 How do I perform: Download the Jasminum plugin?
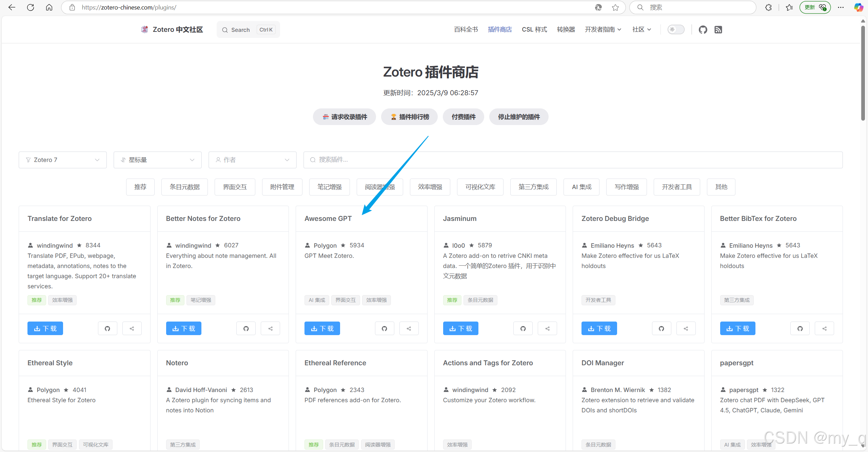(x=461, y=328)
